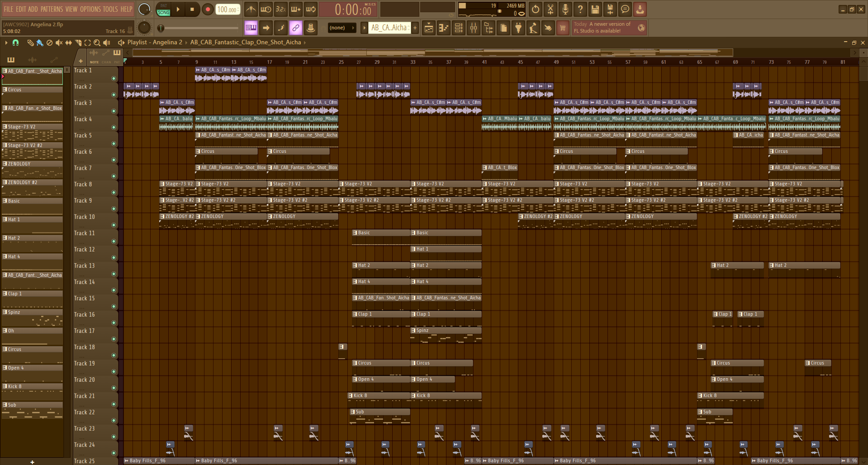Click the master volume knob
The width and height of the screenshot is (868, 465).
pos(144,9)
